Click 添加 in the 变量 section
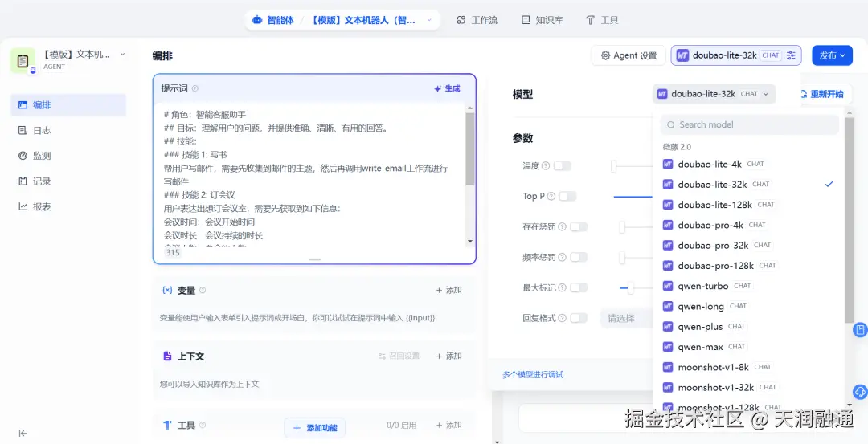This screenshot has height=444, width=868. pyautogui.click(x=449, y=291)
